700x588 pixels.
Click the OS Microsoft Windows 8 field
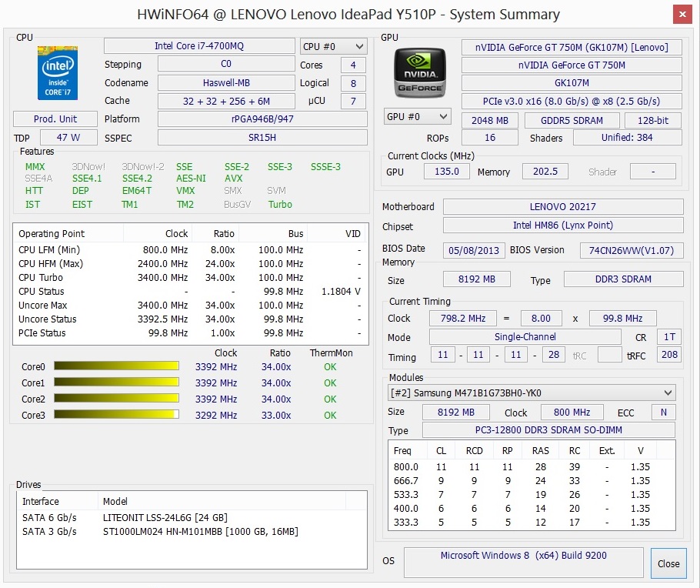[523, 563]
